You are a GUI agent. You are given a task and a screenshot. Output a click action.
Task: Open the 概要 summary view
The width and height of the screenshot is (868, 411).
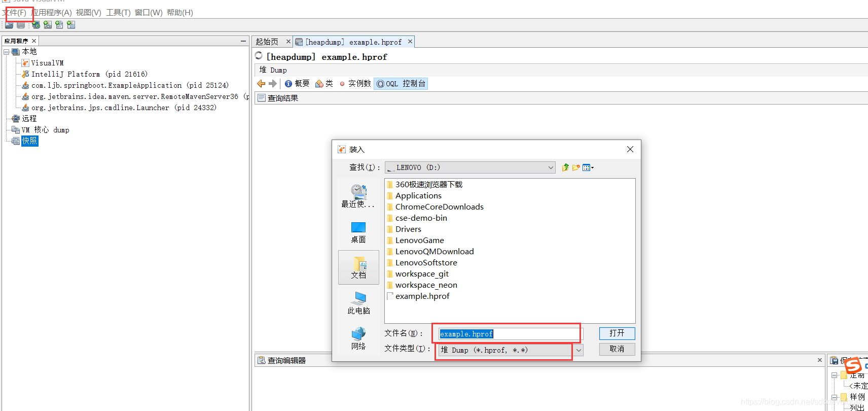(x=297, y=84)
